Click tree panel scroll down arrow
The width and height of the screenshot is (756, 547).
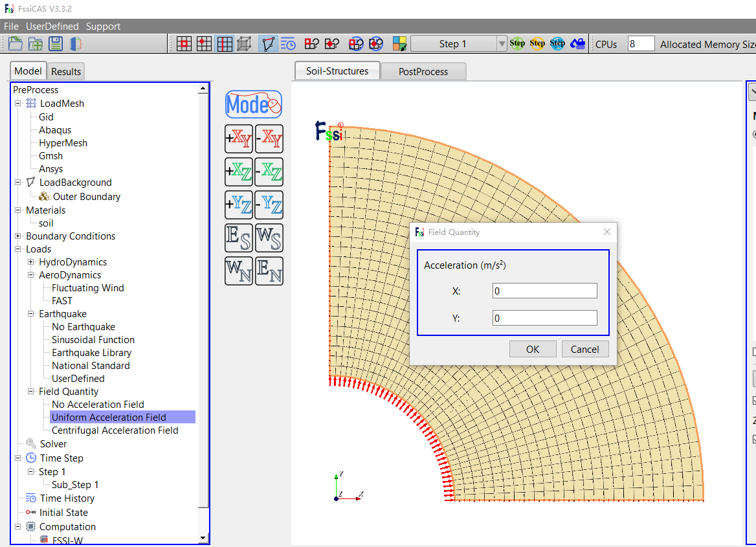click(203, 538)
